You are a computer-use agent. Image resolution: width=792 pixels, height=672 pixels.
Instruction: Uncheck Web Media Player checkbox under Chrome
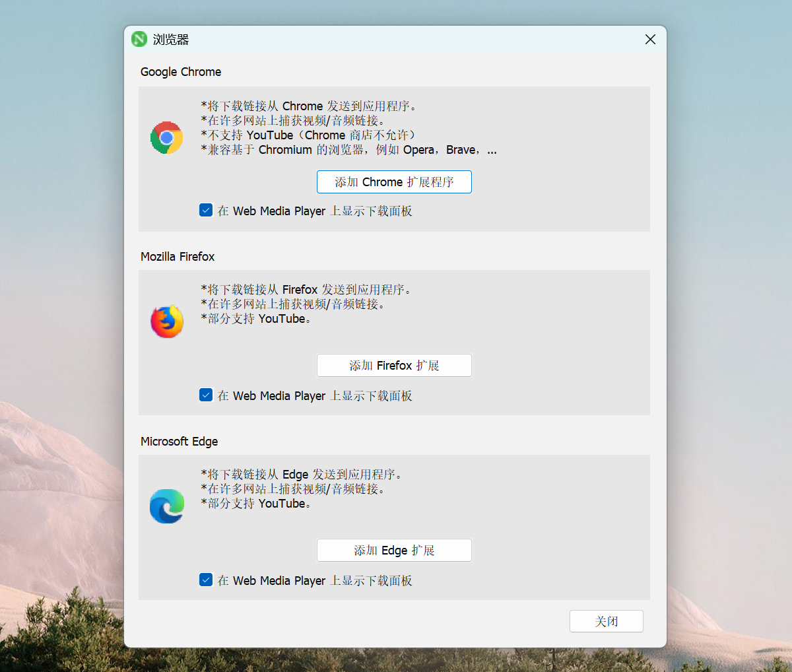coord(206,211)
